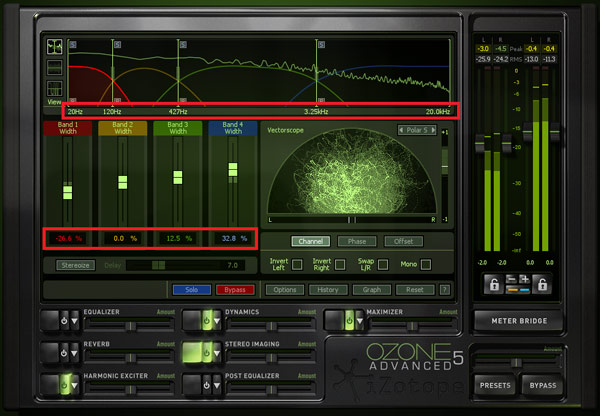This screenshot has width=600, height=416.
Task: Check the Mono checkbox
Action: click(425, 264)
